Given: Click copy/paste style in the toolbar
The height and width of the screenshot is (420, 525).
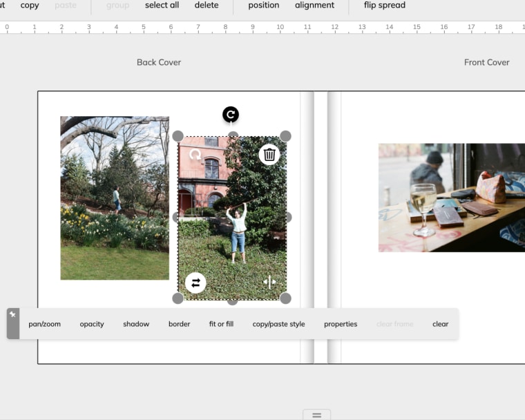Looking at the screenshot, I should 278,324.
